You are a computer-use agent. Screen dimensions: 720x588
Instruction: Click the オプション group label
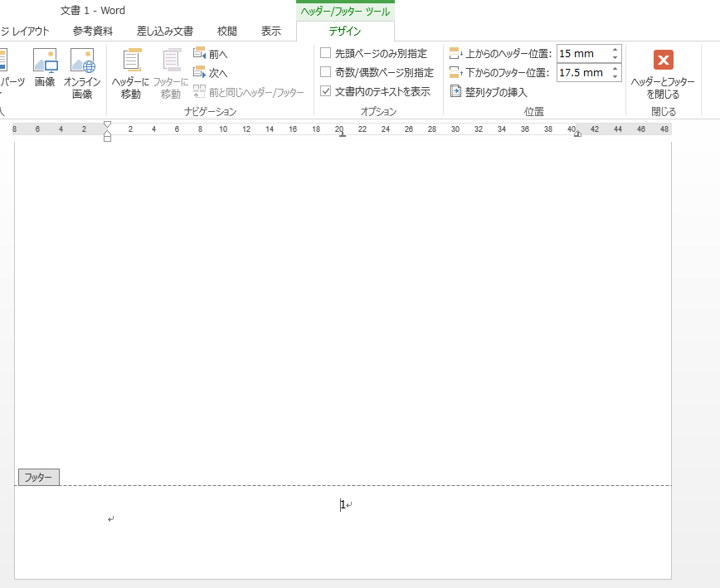378,111
